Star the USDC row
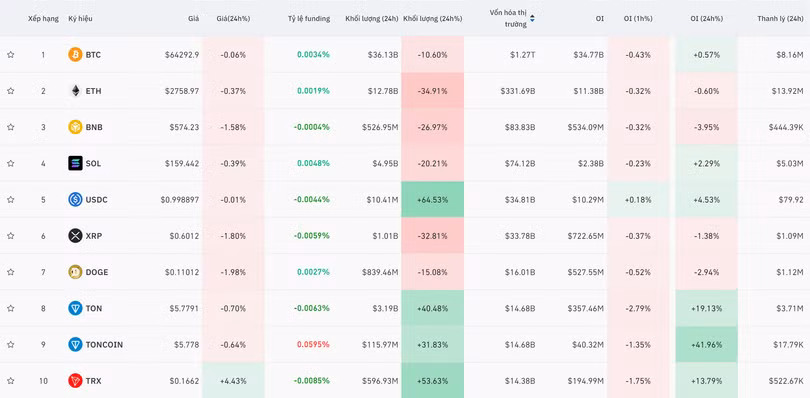Image resolution: width=810 pixels, height=398 pixels. pyautogui.click(x=10, y=200)
